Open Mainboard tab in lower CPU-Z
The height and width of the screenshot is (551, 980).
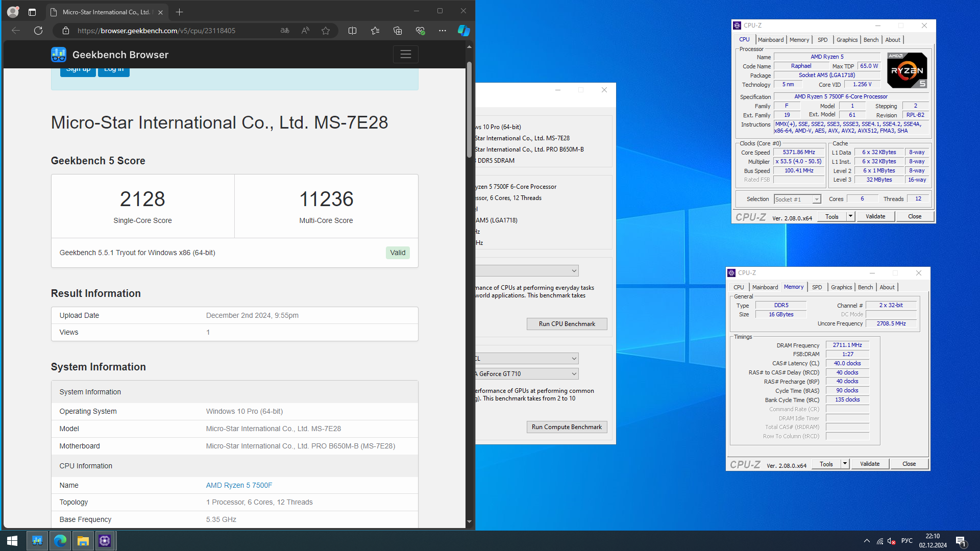click(x=765, y=287)
